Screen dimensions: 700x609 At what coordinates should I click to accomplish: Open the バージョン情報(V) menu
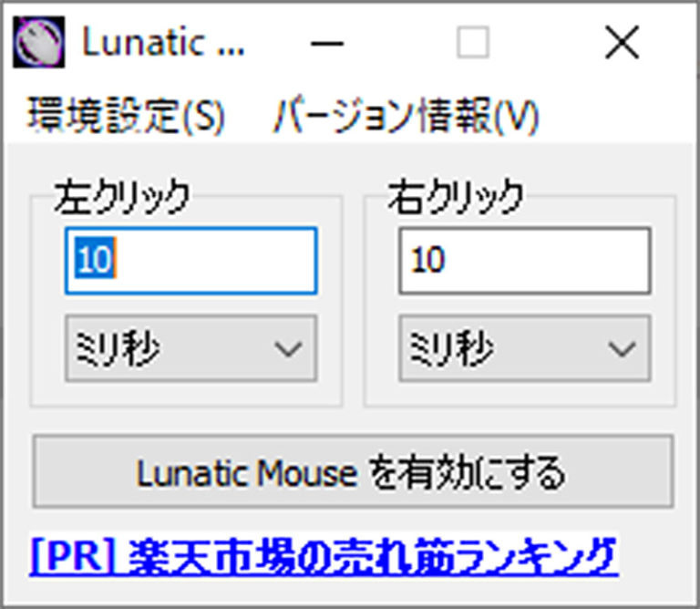click(406, 116)
